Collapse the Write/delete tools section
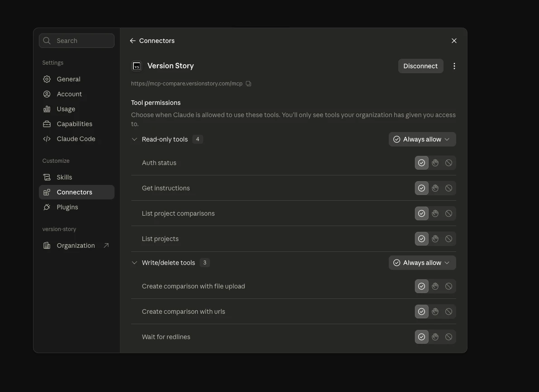 tap(134, 263)
